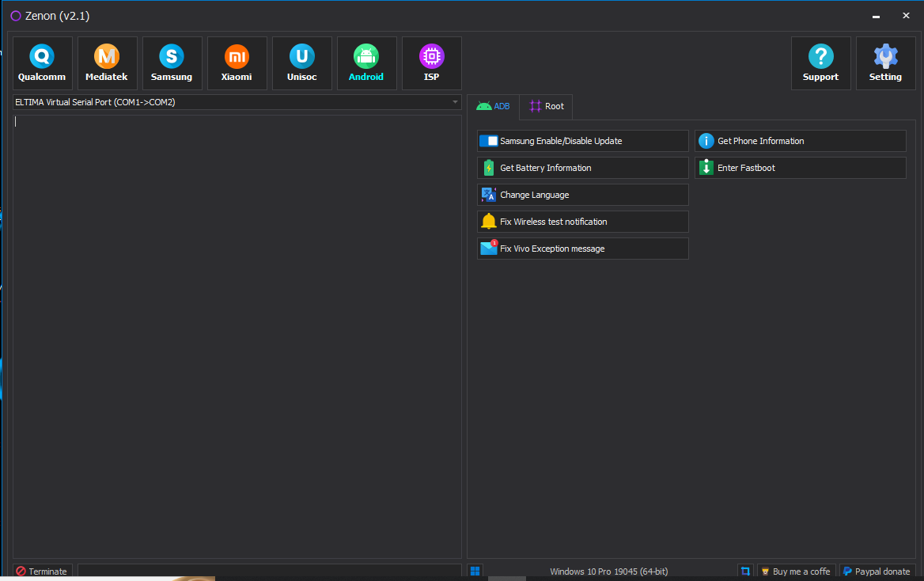Click the crop screenshot icon

click(x=745, y=571)
